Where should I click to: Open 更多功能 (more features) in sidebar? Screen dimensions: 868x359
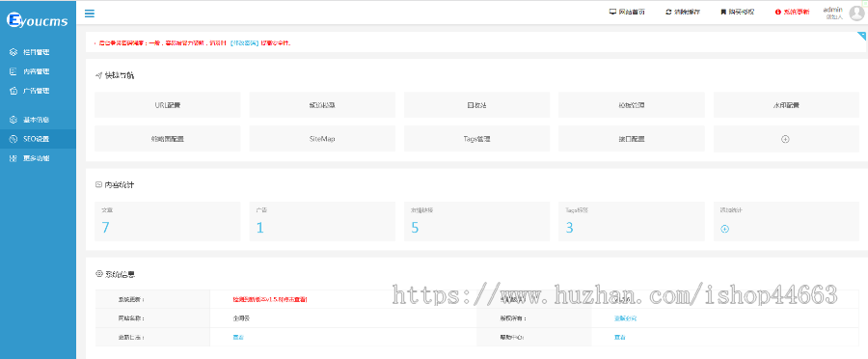(39, 158)
